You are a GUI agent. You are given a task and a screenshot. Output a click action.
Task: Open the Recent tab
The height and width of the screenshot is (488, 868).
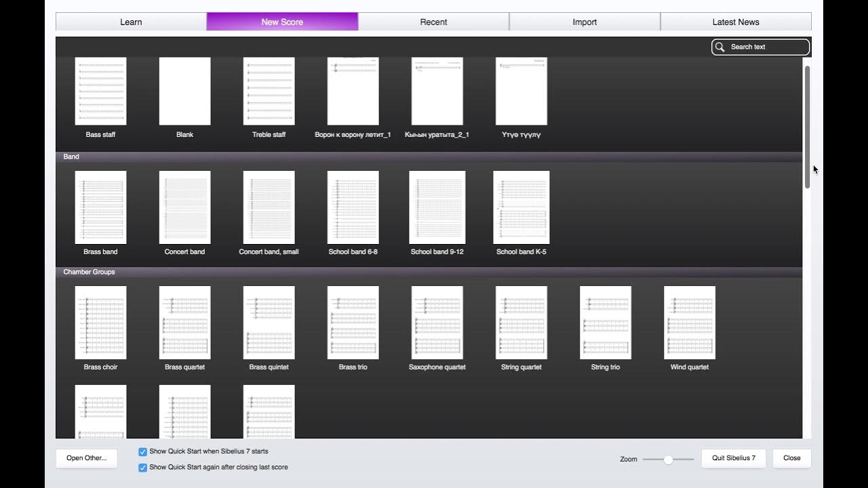[x=433, y=22]
